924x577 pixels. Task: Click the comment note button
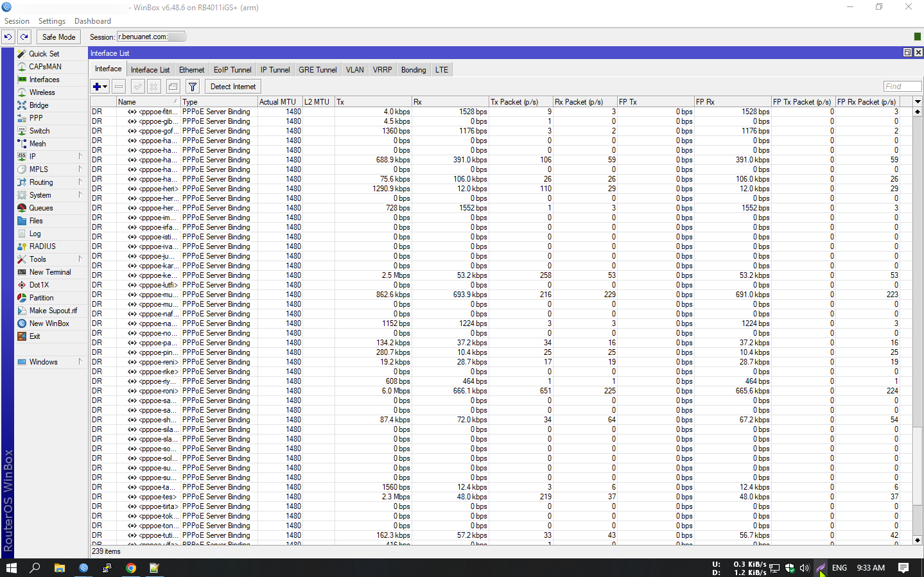pos(173,87)
